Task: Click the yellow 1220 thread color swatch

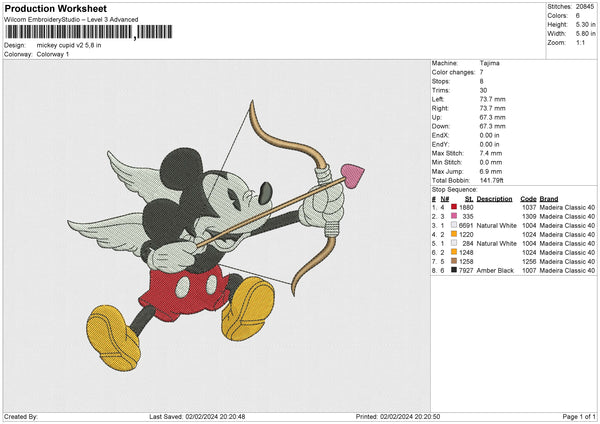Action: pos(453,233)
